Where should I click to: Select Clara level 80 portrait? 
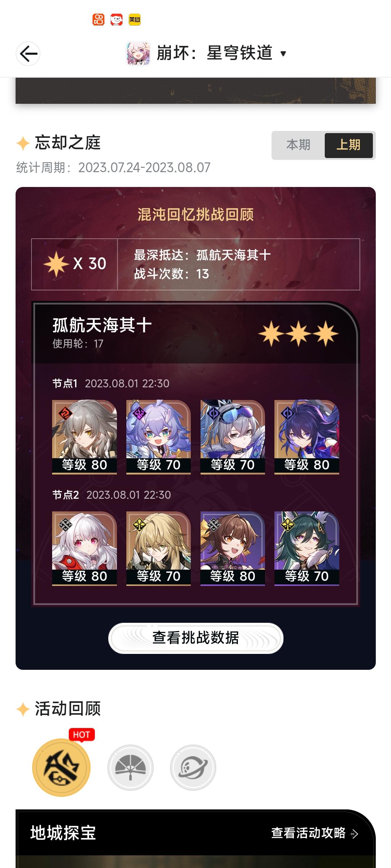(84, 548)
